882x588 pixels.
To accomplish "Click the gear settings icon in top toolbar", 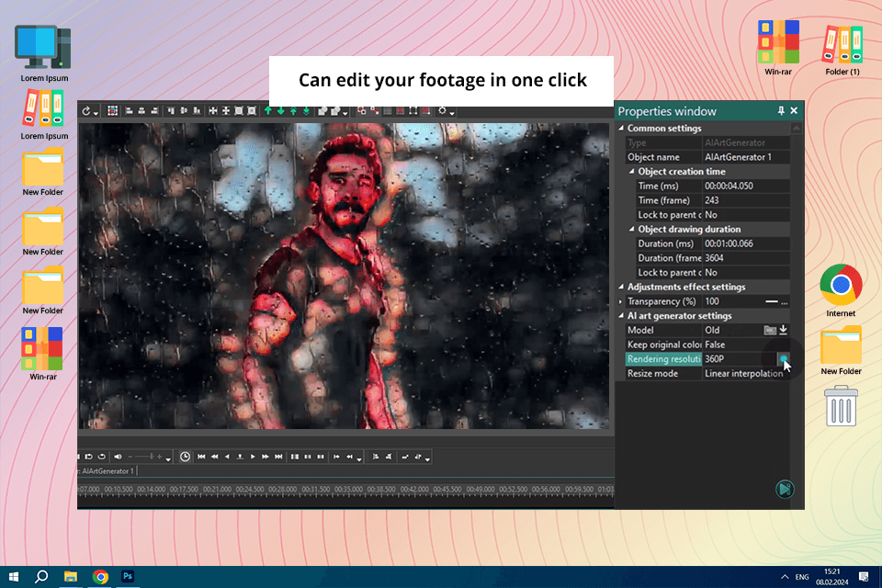I will pyautogui.click(x=442, y=110).
